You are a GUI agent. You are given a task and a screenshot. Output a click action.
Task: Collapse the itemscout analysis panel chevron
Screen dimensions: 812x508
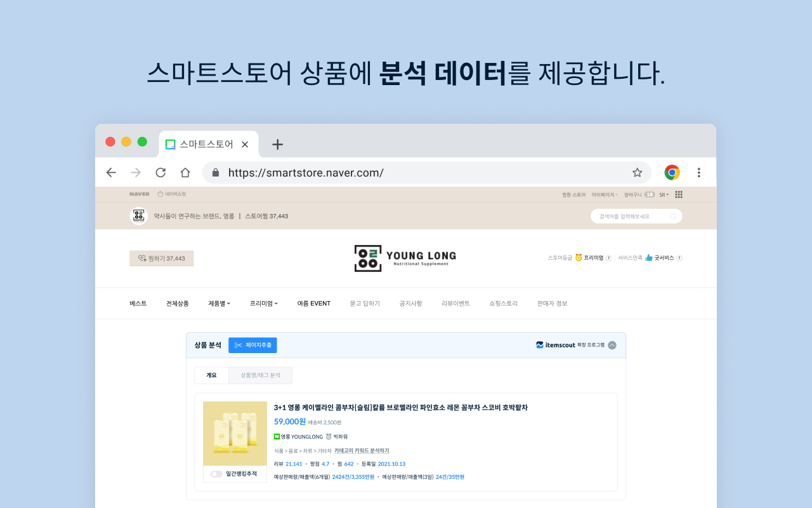612,345
